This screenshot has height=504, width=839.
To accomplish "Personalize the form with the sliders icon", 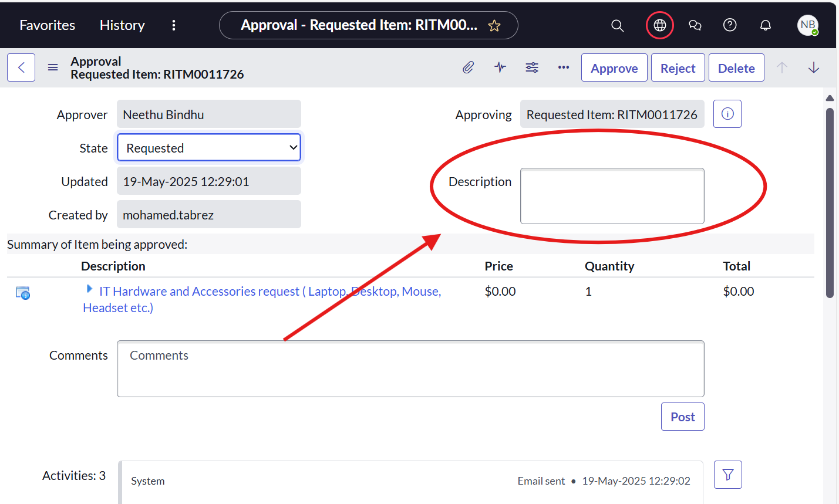I will click(x=532, y=67).
